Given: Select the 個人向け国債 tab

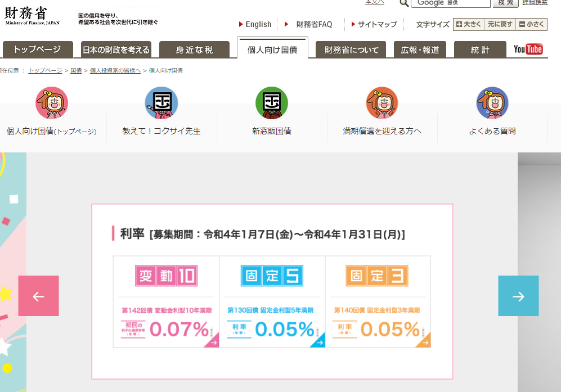Looking at the screenshot, I should pos(272,48).
